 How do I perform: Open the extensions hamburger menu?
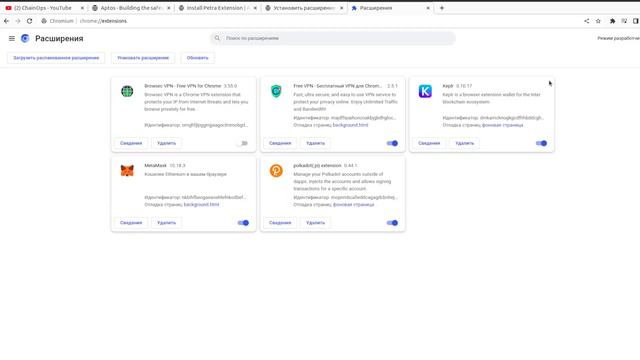(x=12, y=38)
